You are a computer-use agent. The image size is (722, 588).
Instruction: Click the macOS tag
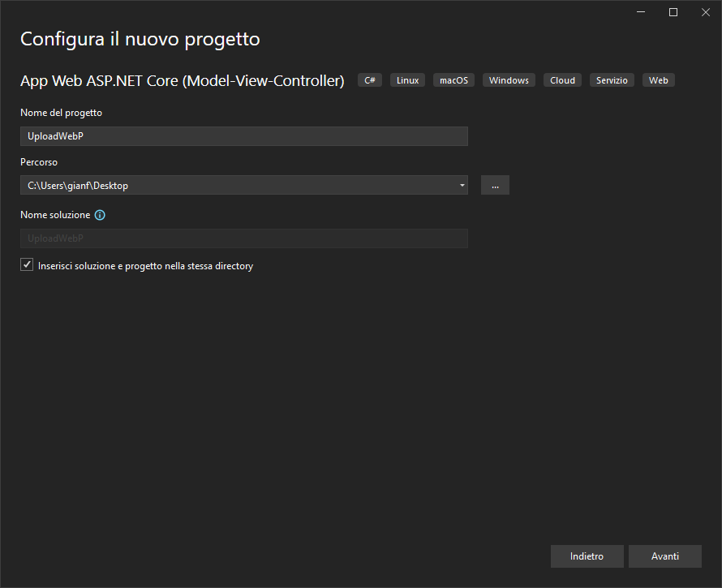pos(453,80)
